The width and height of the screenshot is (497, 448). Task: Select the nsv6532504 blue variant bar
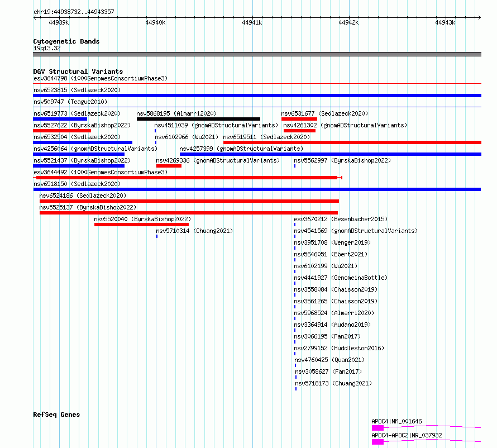83,142
